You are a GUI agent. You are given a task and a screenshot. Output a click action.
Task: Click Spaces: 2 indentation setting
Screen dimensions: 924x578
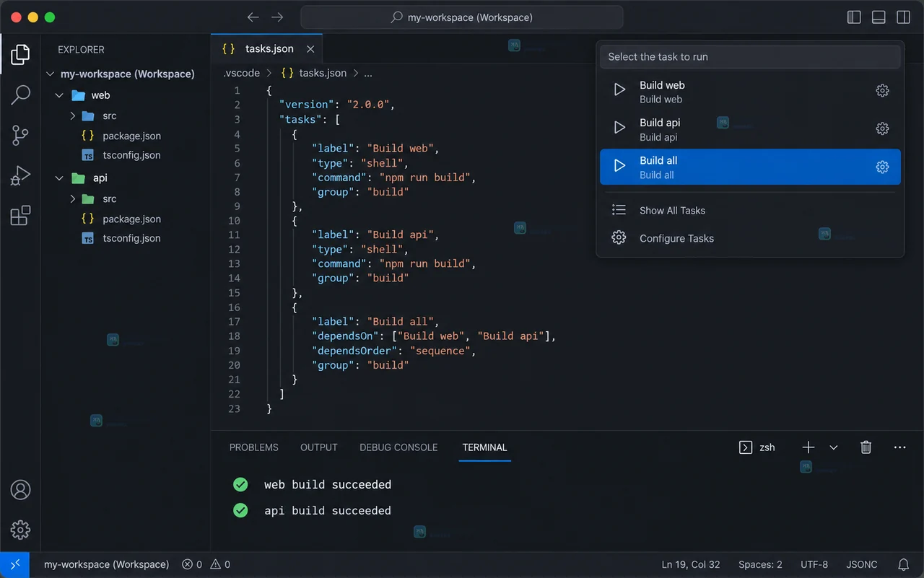(760, 564)
